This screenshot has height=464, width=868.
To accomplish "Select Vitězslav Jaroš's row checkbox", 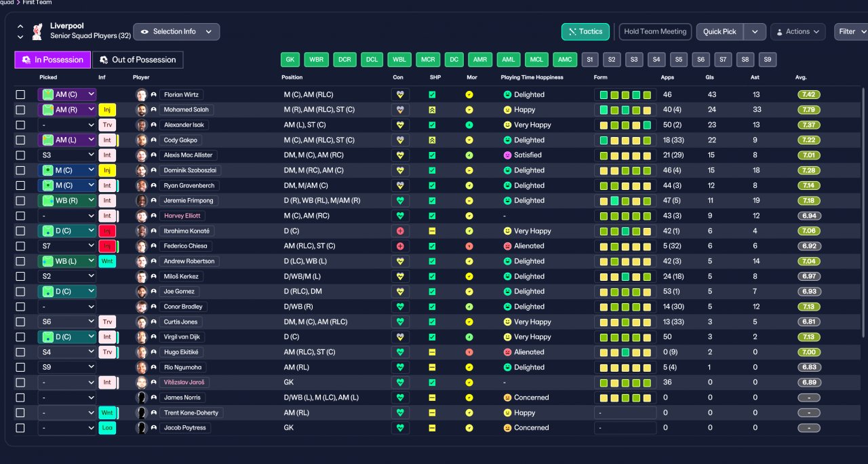I will point(20,383).
